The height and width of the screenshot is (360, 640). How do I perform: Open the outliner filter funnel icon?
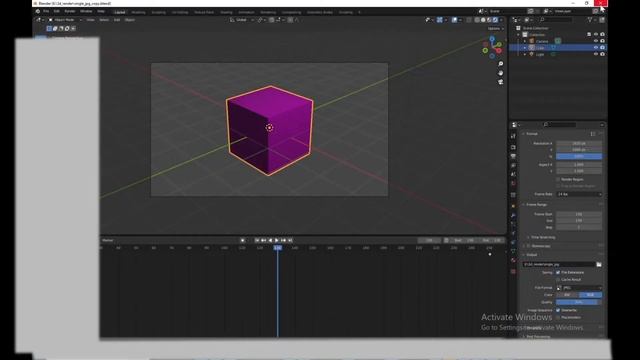point(590,20)
